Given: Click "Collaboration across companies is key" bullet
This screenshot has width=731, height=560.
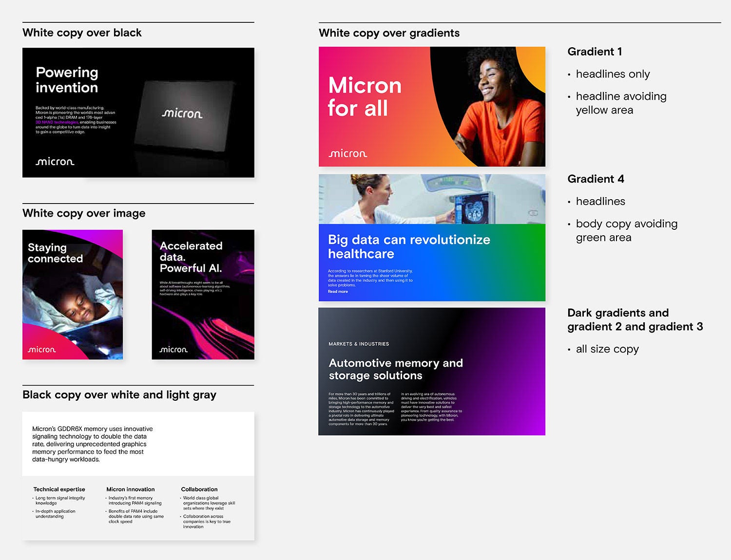Looking at the screenshot, I should (x=206, y=522).
